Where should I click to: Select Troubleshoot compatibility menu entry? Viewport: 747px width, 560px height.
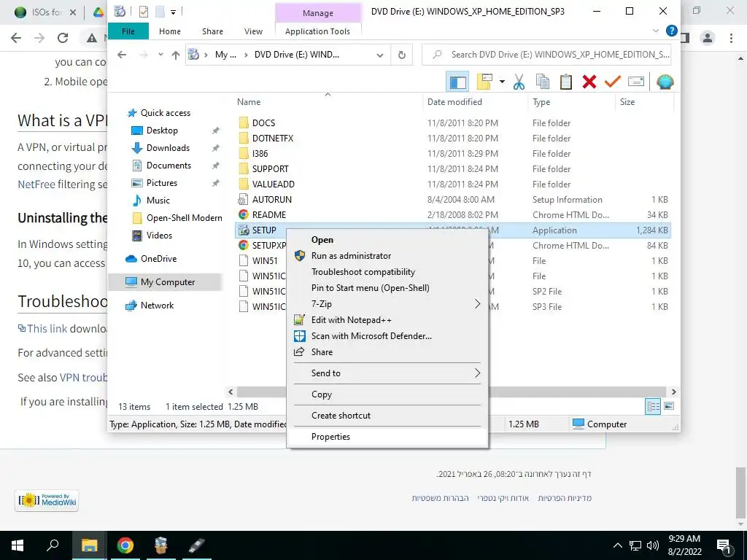[387, 272]
